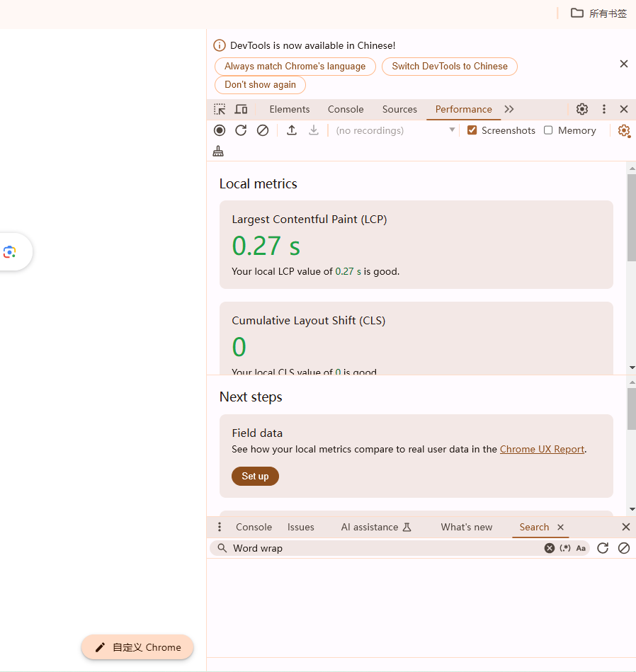Click the Set up field data button
This screenshot has width=636, height=672.
[255, 476]
